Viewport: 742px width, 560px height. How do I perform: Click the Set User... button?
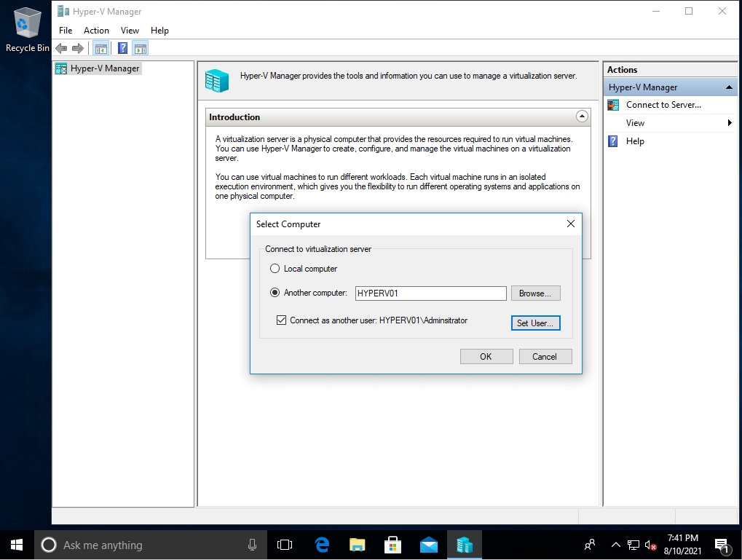(535, 323)
